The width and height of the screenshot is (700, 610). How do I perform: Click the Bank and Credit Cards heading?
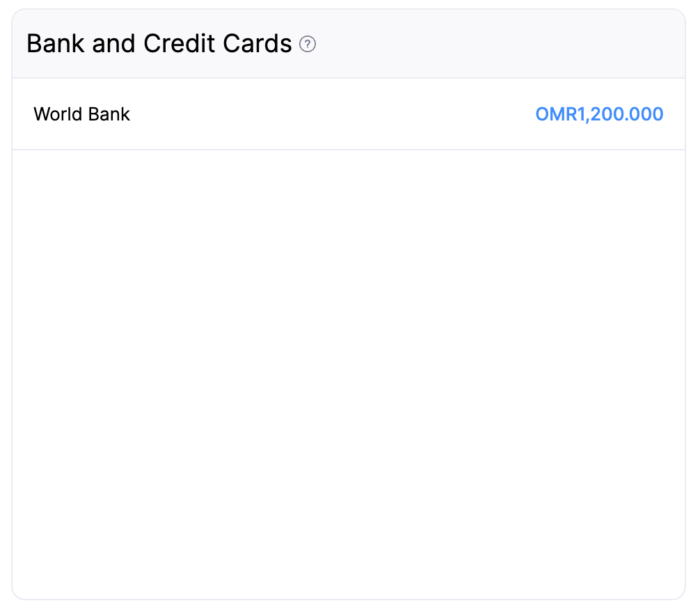(159, 44)
